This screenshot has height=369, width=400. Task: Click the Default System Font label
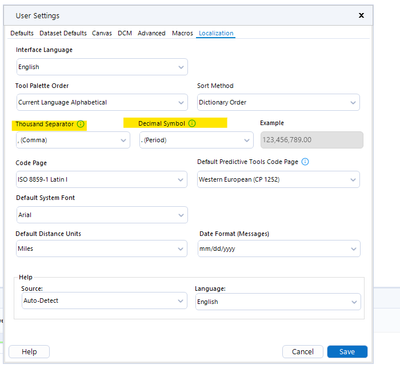[45, 198]
